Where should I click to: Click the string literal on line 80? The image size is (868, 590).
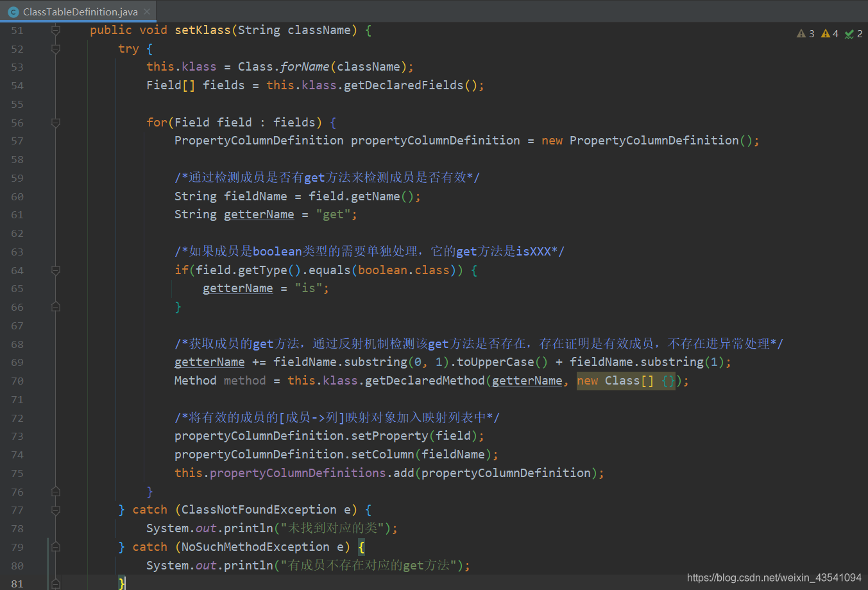(368, 566)
